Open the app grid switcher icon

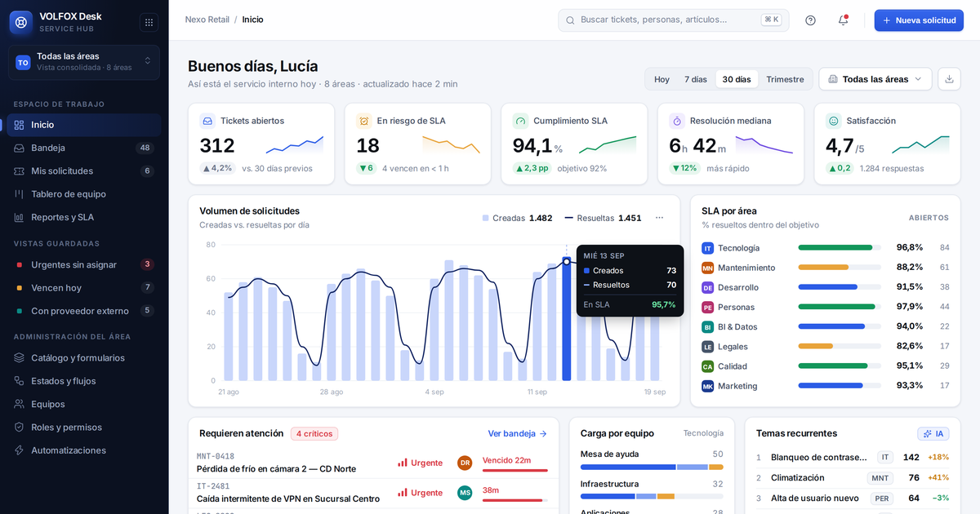coord(148,22)
